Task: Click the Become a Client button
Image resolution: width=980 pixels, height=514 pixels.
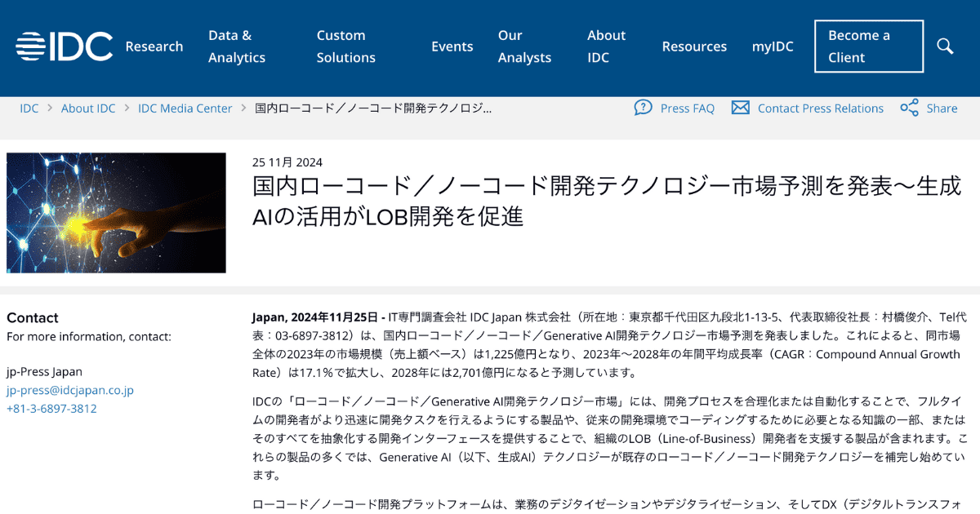Action: 868,46
